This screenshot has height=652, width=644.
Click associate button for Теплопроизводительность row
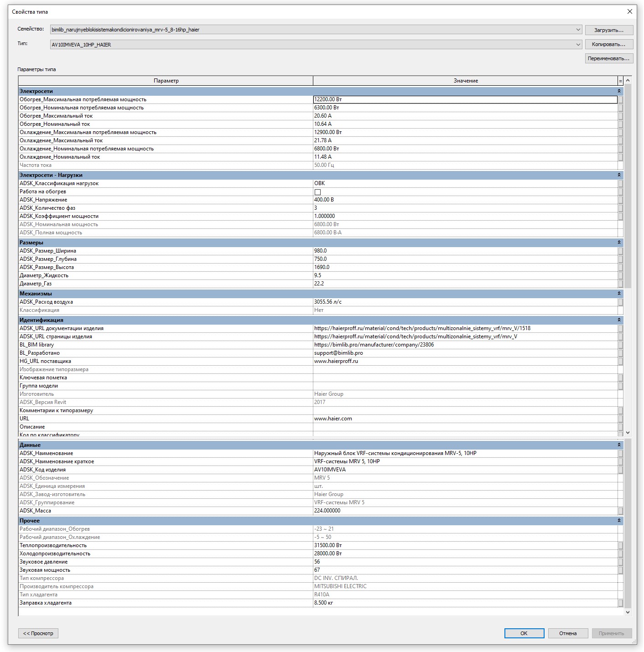coord(620,545)
